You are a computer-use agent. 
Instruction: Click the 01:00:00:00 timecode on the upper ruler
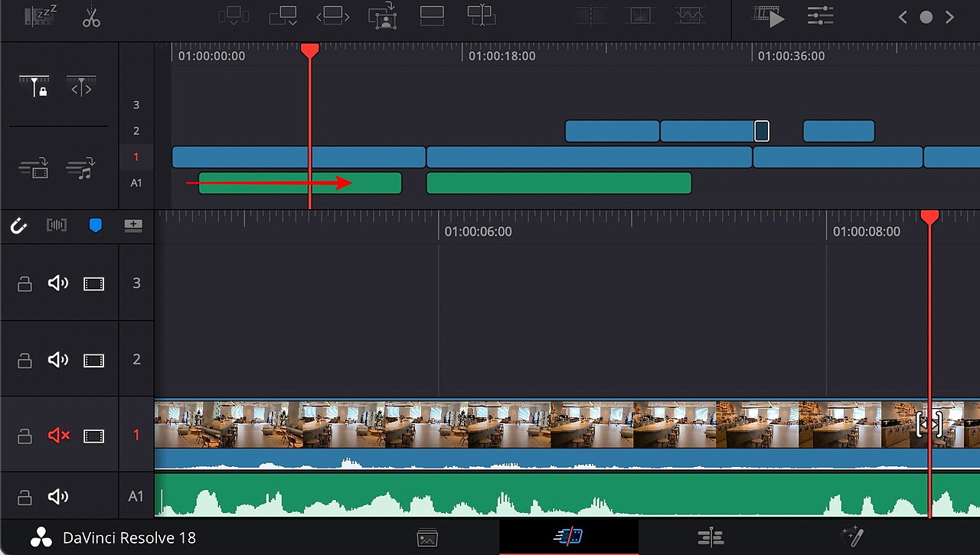[212, 56]
